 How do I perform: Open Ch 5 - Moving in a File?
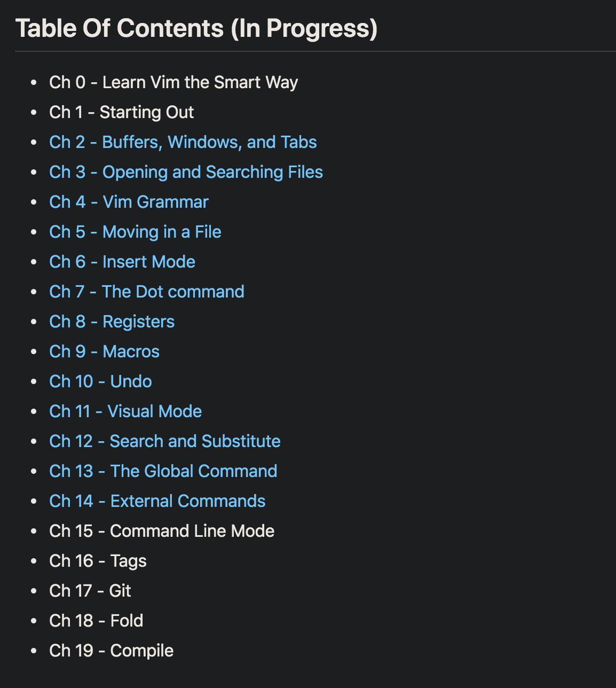[135, 232]
